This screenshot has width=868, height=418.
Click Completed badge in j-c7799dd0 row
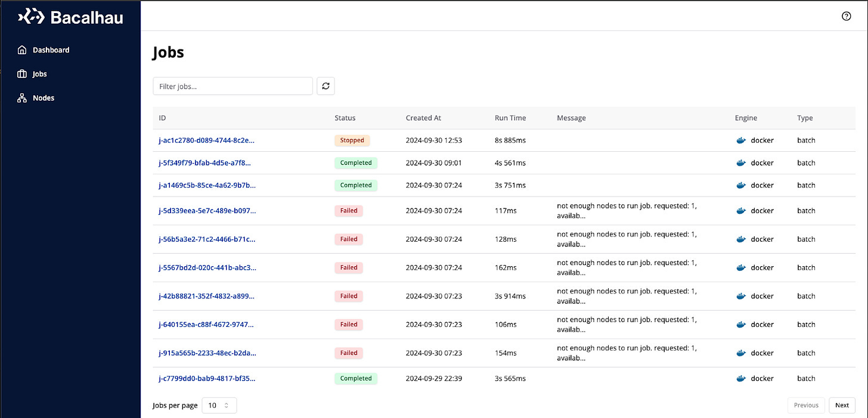tap(356, 379)
